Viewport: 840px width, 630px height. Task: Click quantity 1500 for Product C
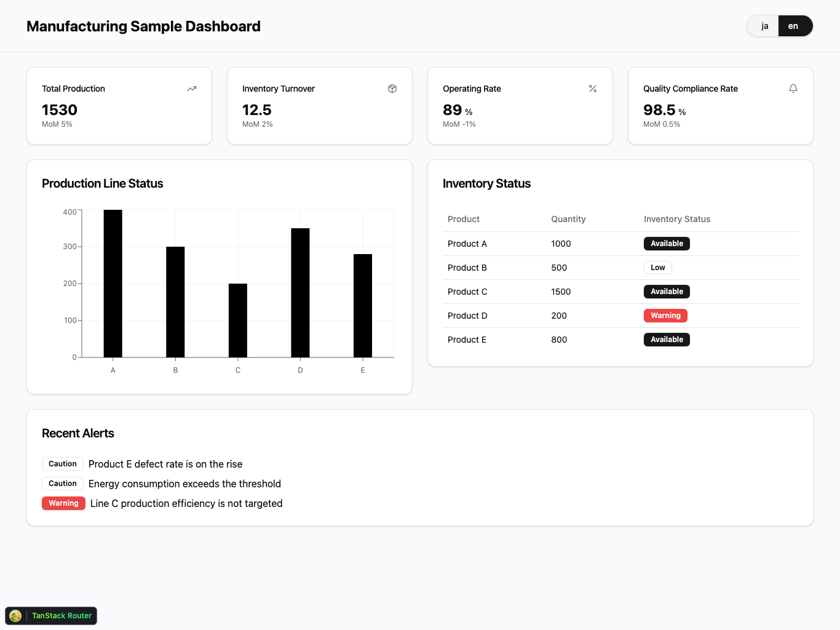click(561, 292)
